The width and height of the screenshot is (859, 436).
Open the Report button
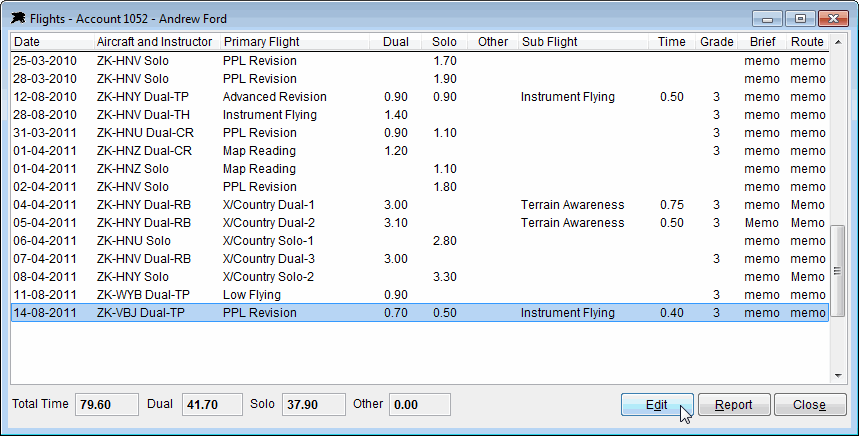pyautogui.click(x=734, y=405)
